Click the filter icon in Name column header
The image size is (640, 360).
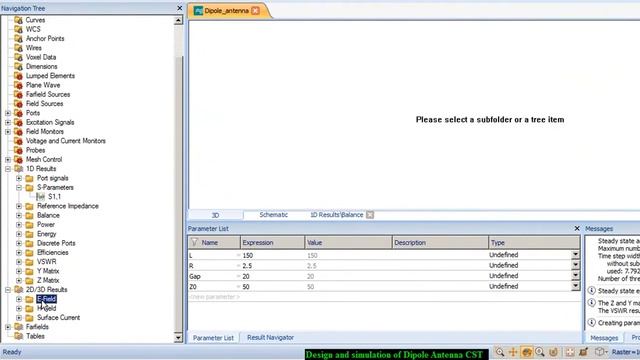(x=194, y=242)
